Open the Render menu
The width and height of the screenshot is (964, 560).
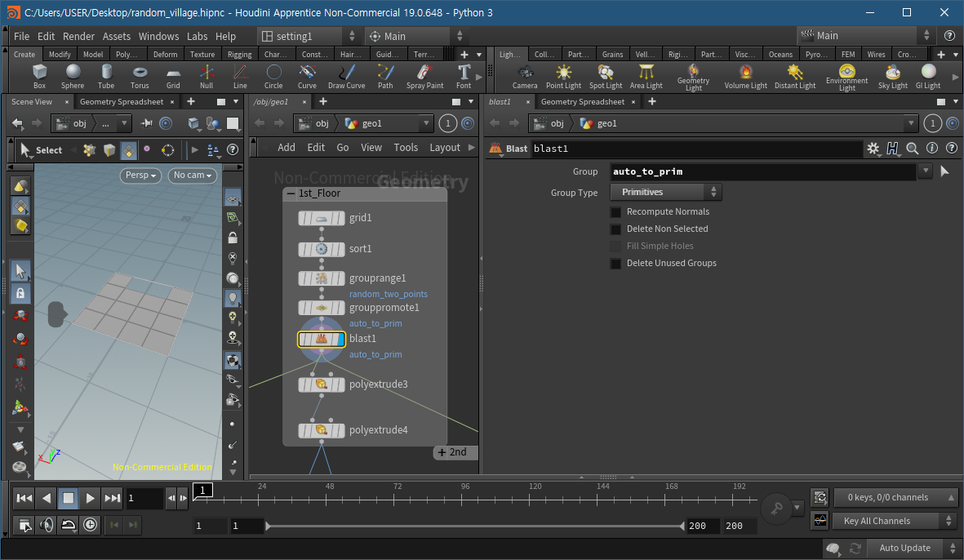[78, 36]
